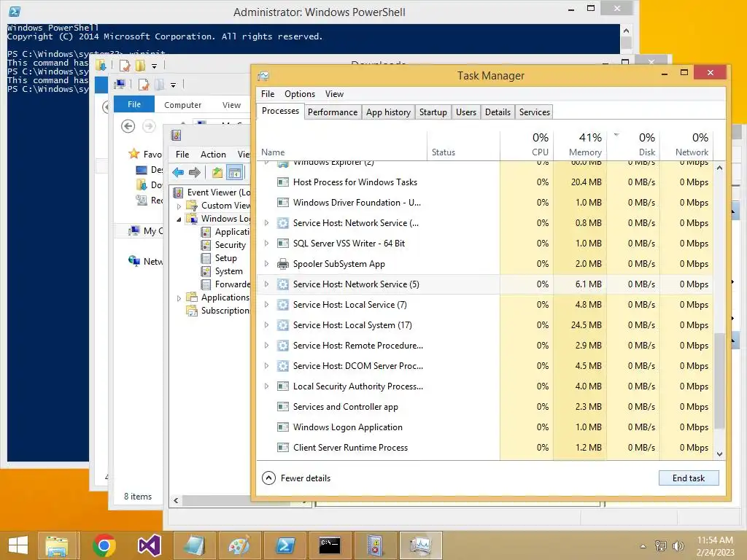Expand Service Host: Local System (17)
The image size is (747, 560).
coord(266,325)
